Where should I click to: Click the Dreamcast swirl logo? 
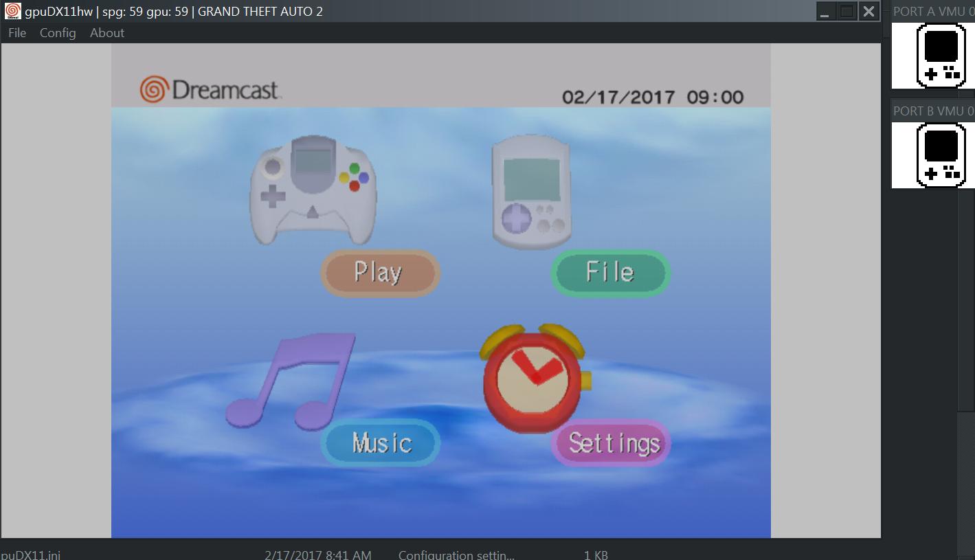coord(154,89)
